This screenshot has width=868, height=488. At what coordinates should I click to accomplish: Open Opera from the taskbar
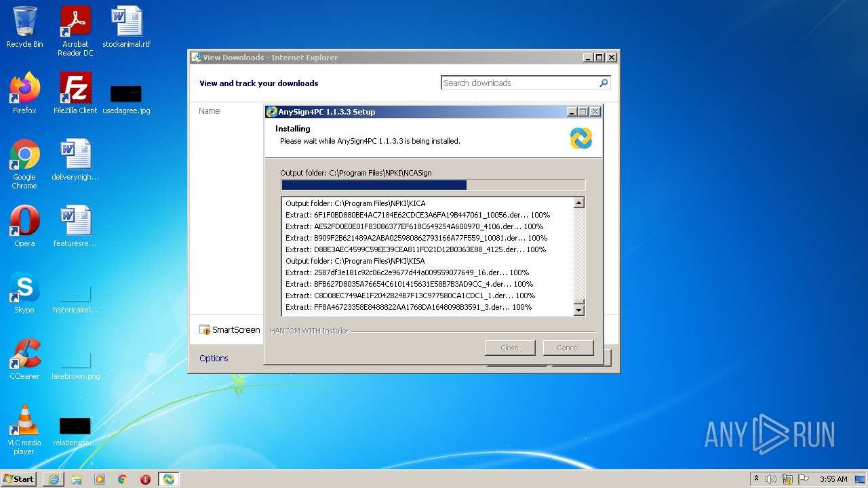(145, 479)
